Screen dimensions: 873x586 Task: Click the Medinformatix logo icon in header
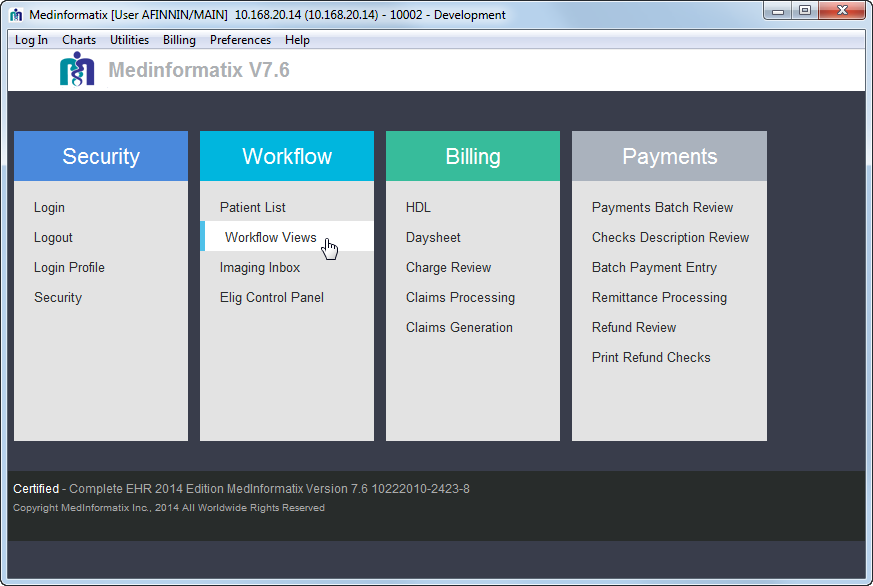[x=77, y=69]
